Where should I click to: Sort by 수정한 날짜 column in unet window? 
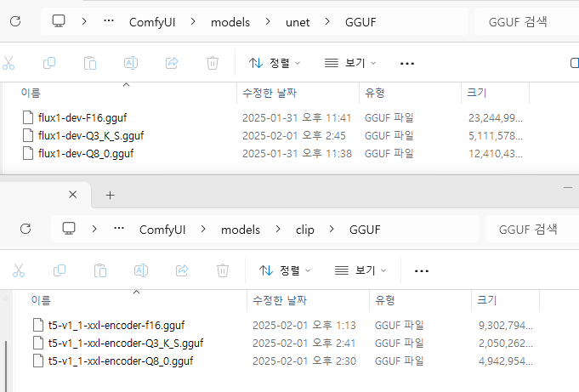(x=270, y=93)
